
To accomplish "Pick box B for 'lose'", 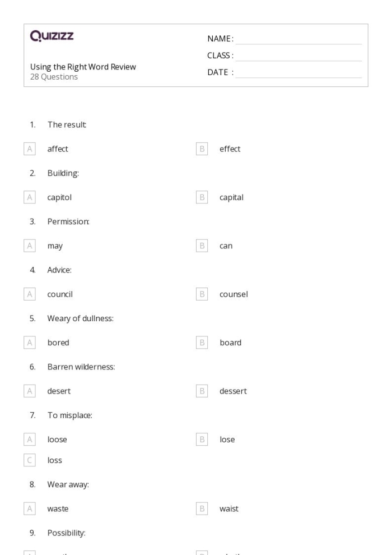I will 202,440.
